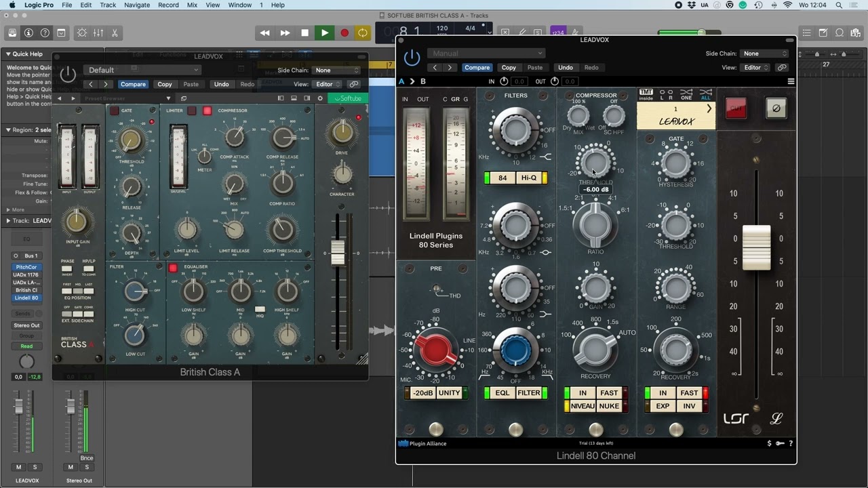
Task: Stop playback in transport
Action: coord(304,33)
